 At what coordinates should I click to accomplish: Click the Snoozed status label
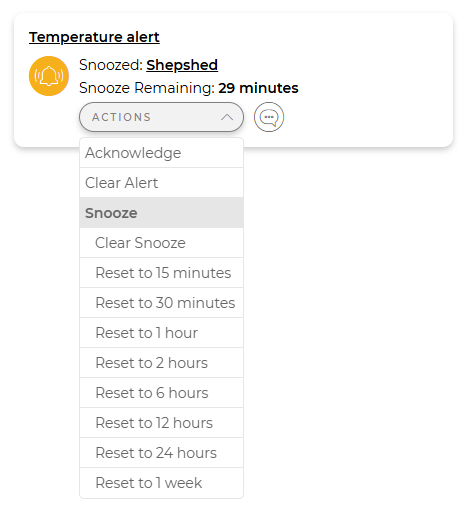[111, 65]
